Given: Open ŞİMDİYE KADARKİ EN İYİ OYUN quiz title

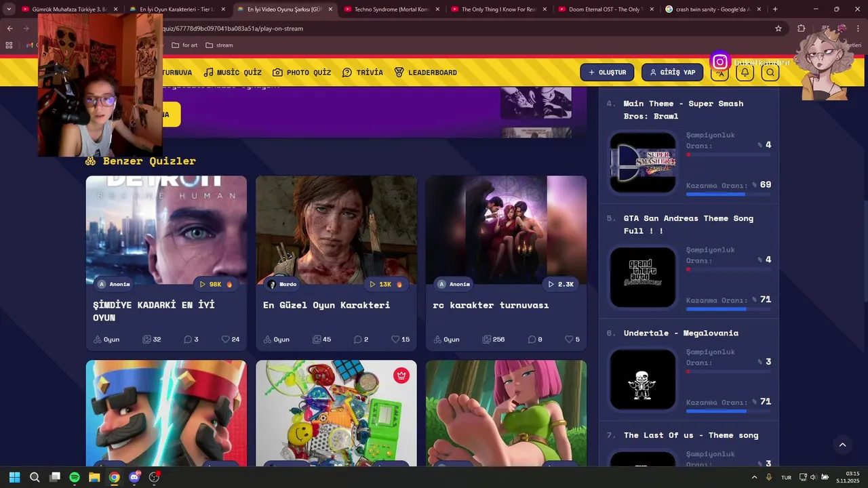Looking at the screenshot, I should pyautogui.click(x=154, y=311).
